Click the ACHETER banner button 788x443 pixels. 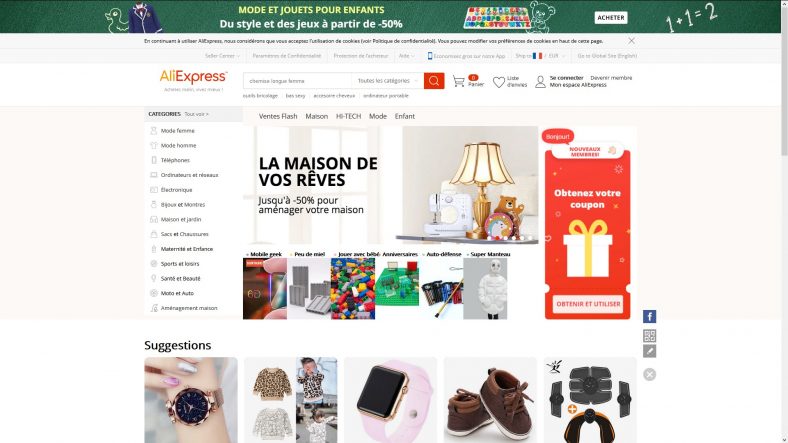pos(611,18)
